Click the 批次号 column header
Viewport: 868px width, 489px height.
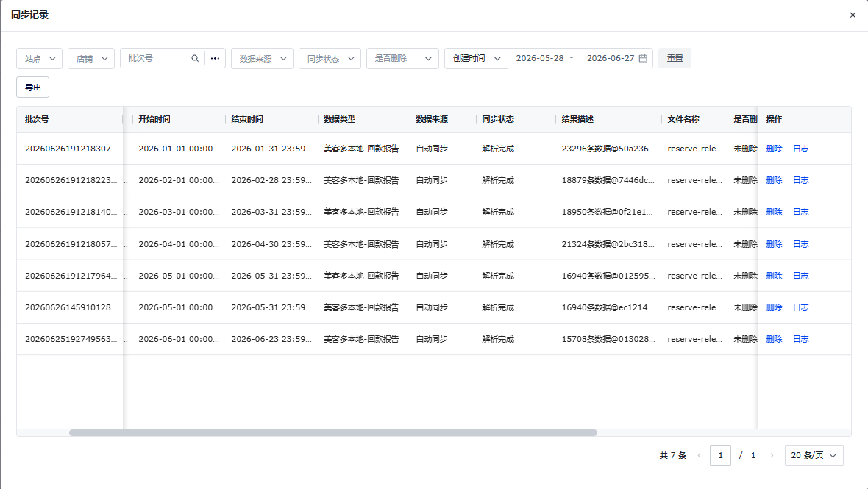pos(37,119)
